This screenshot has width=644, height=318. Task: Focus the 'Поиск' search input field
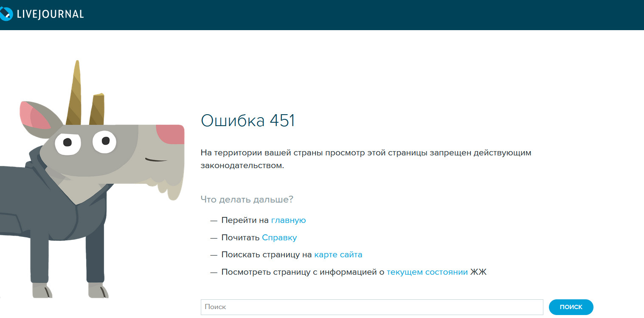coord(371,307)
